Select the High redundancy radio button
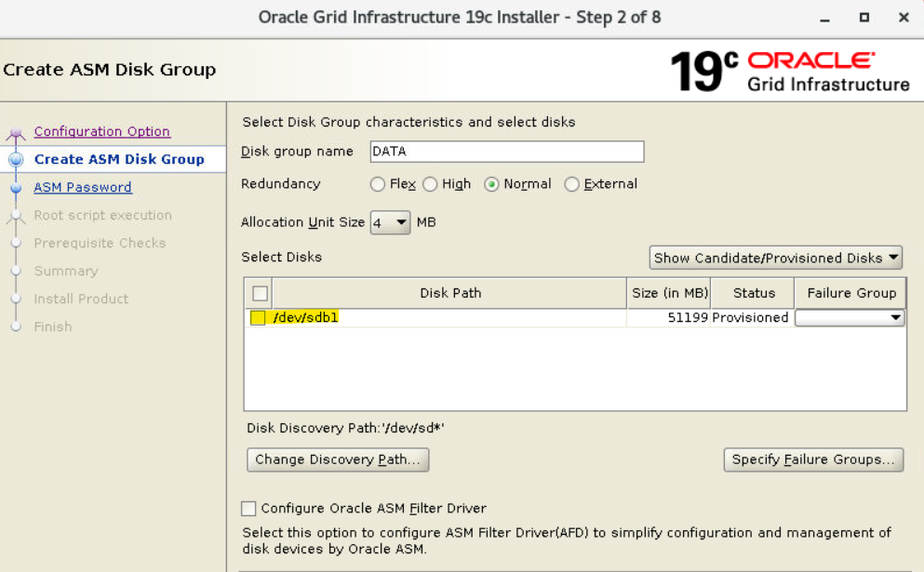The width and height of the screenshot is (924, 572). [x=430, y=184]
